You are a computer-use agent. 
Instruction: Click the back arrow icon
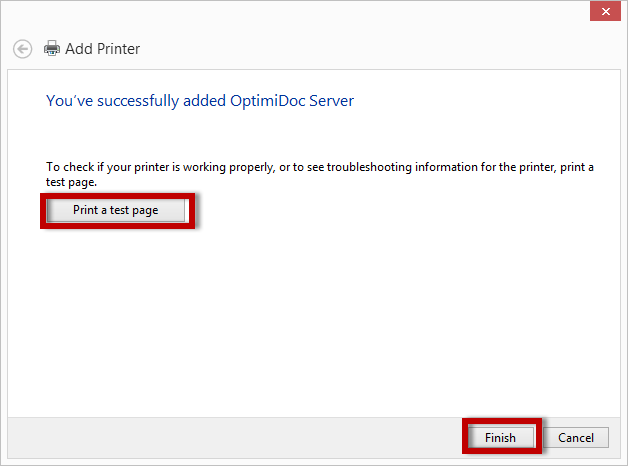pyautogui.click(x=22, y=48)
